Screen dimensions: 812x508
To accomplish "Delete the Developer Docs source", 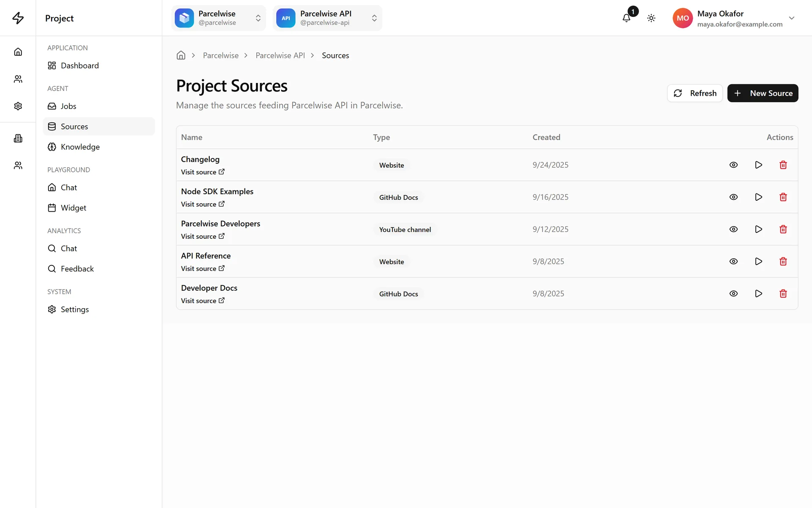I will coord(783,293).
